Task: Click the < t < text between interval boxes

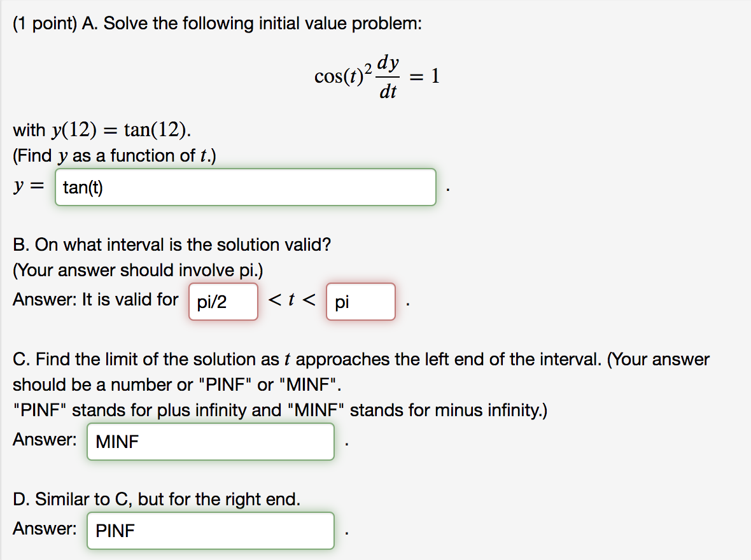Action: click(x=291, y=299)
